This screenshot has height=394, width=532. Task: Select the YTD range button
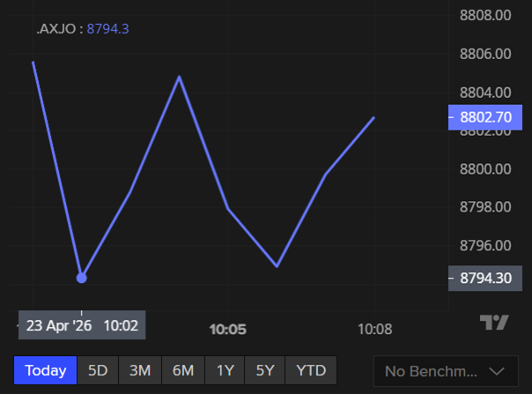(x=311, y=370)
